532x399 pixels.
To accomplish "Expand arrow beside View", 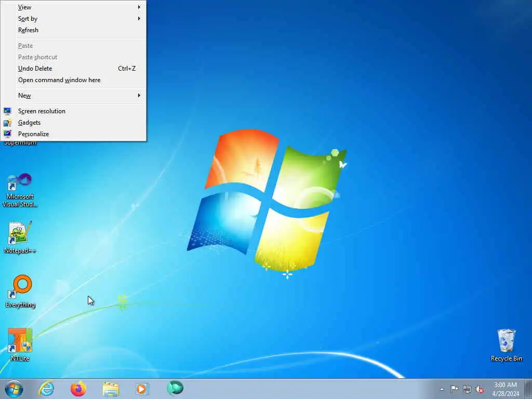I will 139,7.
